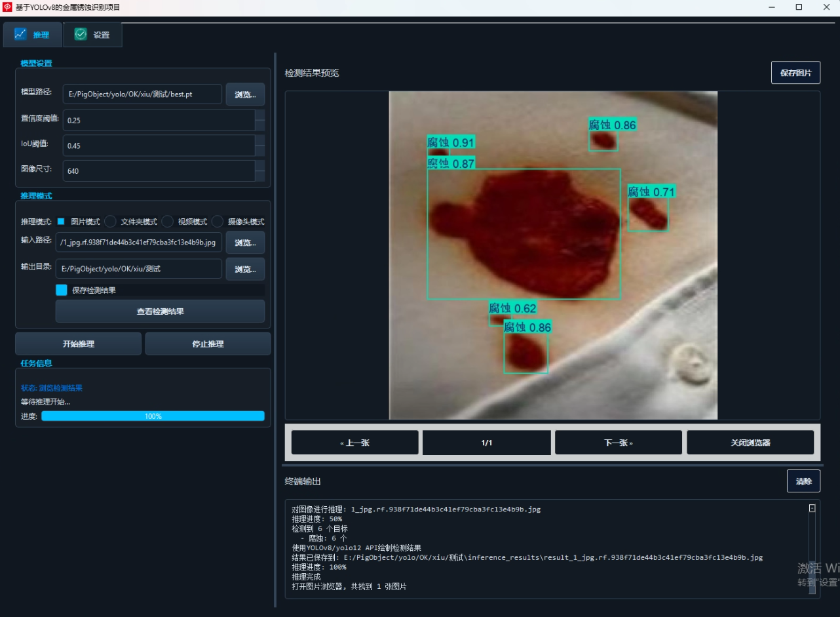
Task: Switch to the 推理 tab
Action: [x=33, y=35]
